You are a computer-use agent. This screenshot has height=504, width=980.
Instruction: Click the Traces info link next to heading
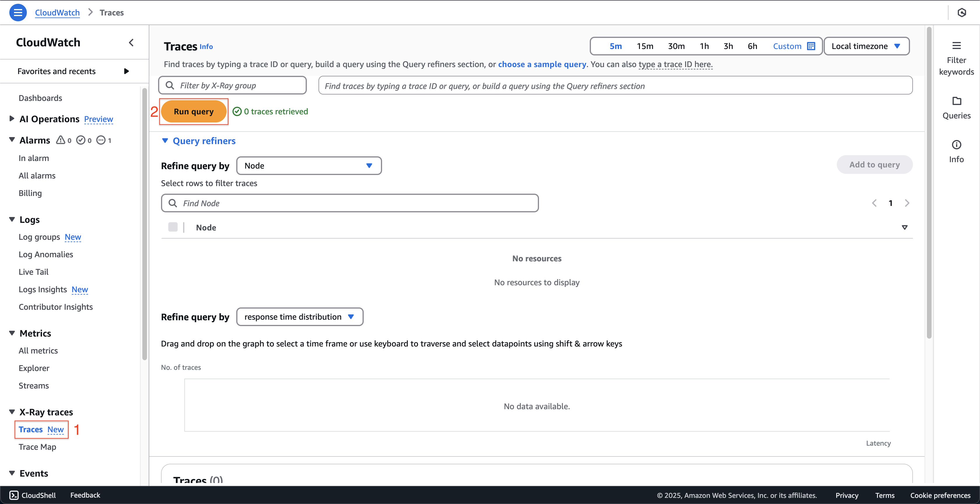point(206,45)
